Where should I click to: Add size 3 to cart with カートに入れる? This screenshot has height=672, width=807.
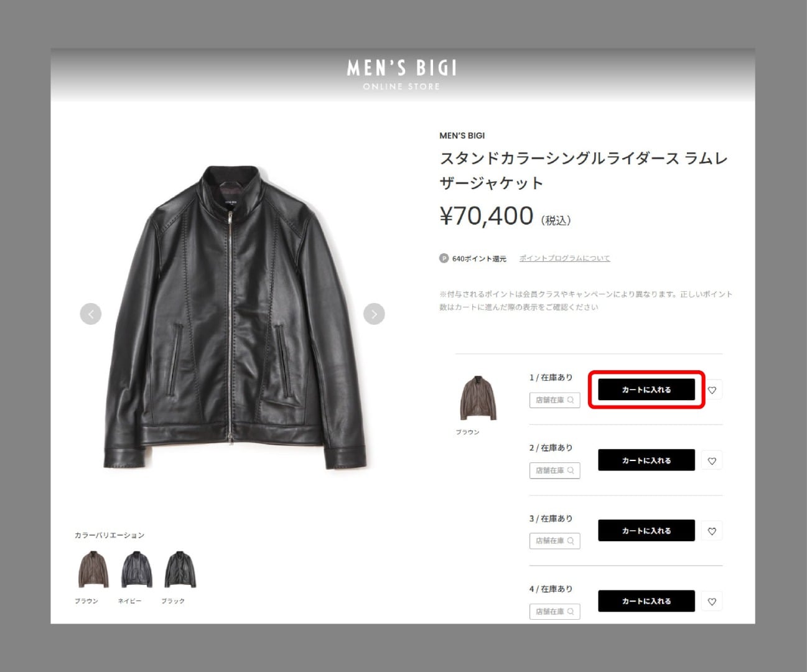coord(646,530)
